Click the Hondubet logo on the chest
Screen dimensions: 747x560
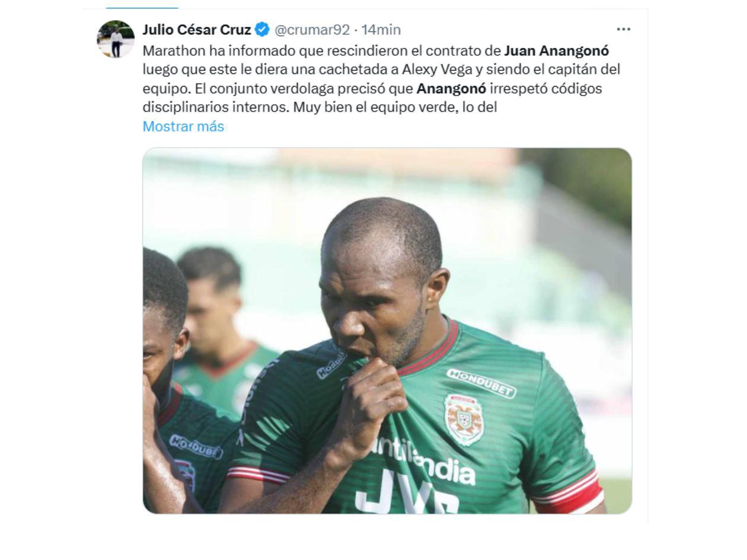click(x=481, y=383)
